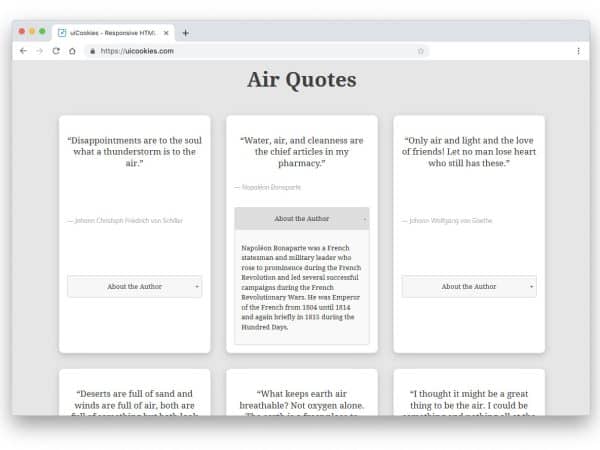Bookmark page with the star icon
This screenshot has height=450, width=600.
tap(421, 51)
